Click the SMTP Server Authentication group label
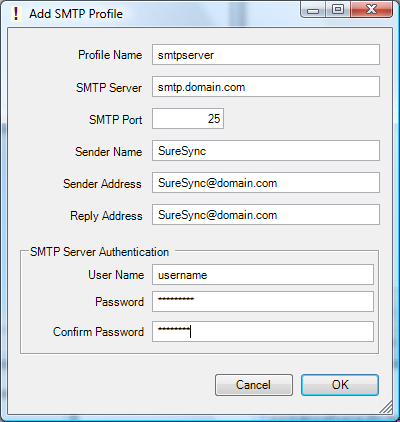 99,252
